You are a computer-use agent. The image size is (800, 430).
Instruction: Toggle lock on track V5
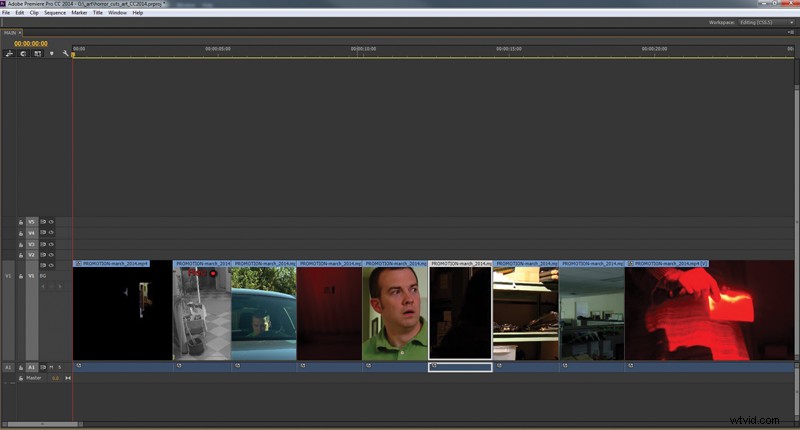[21, 222]
